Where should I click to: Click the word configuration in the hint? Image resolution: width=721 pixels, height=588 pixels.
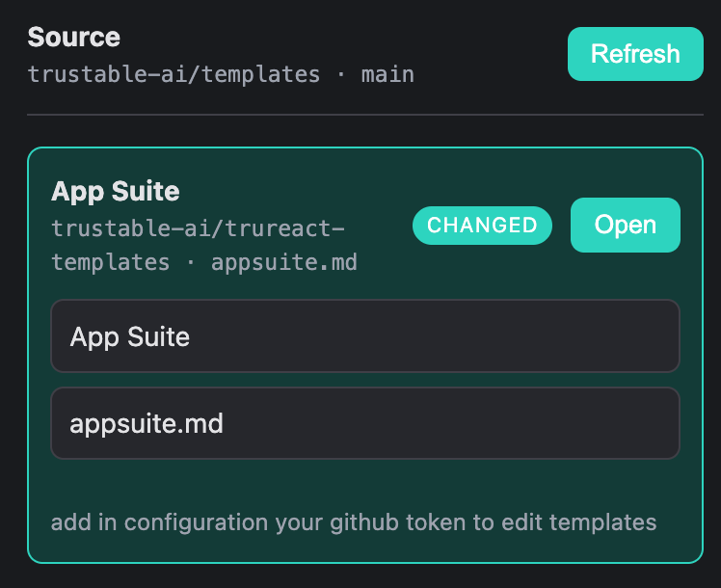click(196, 522)
